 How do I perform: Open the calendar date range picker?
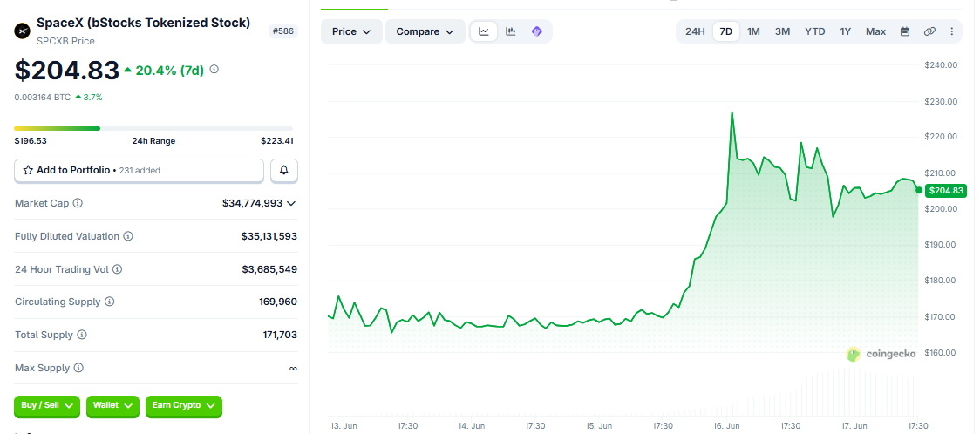pos(904,31)
